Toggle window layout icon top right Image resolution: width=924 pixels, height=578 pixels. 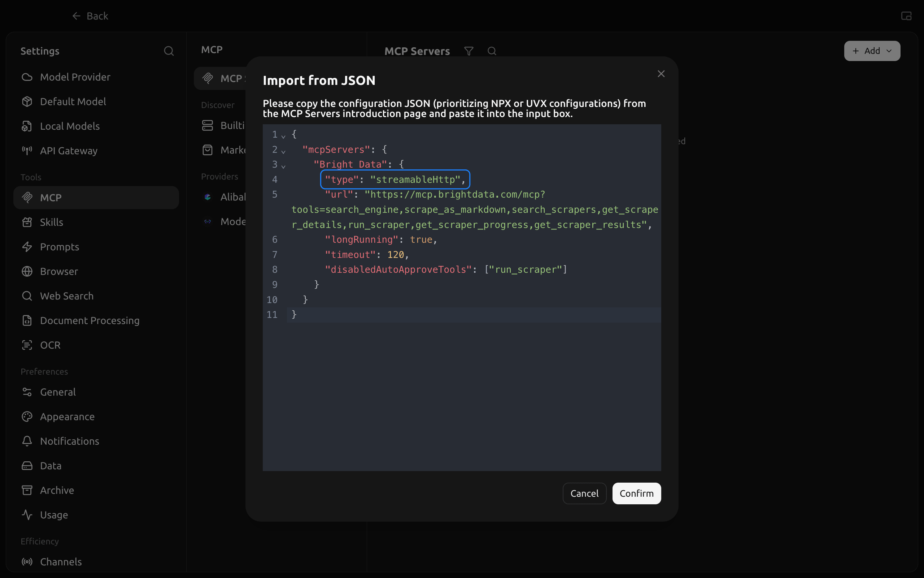[906, 16]
